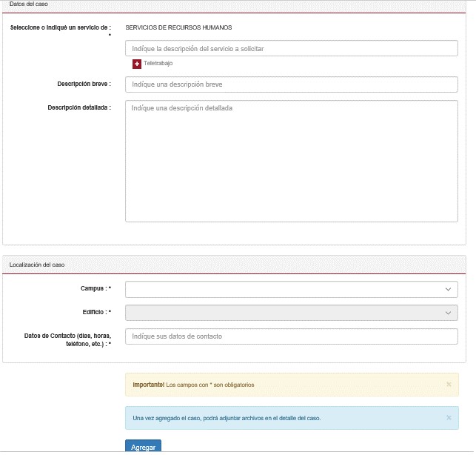This screenshot has width=476, height=455.
Task: Select the Teletrabajo service text
Action: point(158,64)
